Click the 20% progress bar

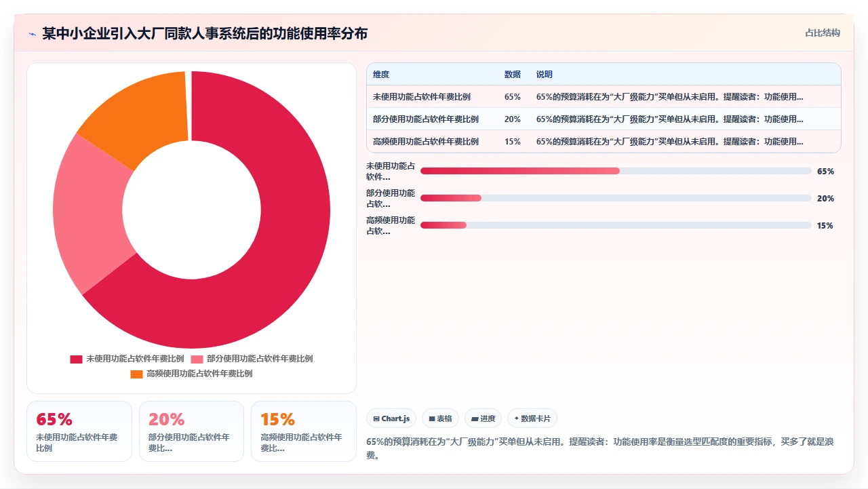[616, 198]
